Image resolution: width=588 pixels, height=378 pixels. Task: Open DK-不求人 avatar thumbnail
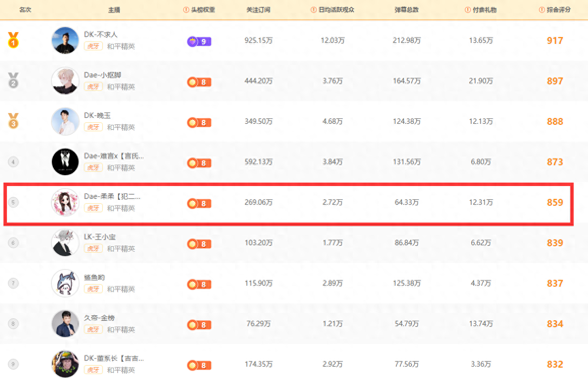[x=65, y=40]
